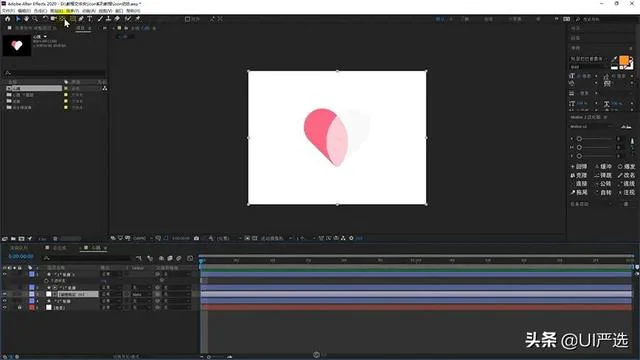
Task: Select the Selection arrow tool
Action: (18, 19)
